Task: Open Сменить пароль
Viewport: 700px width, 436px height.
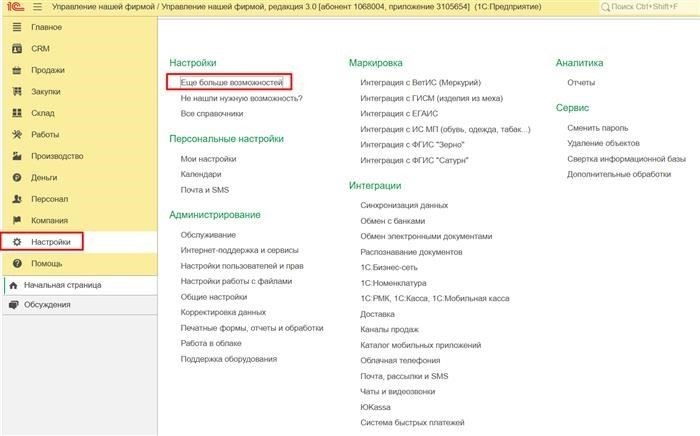Action: coord(597,128)
